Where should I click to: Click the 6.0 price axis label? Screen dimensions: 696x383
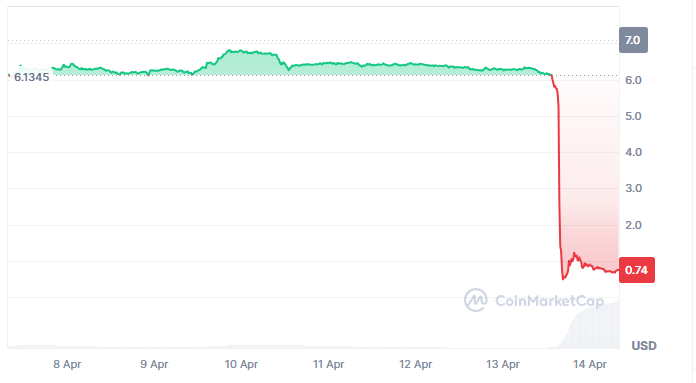point(633,80)
